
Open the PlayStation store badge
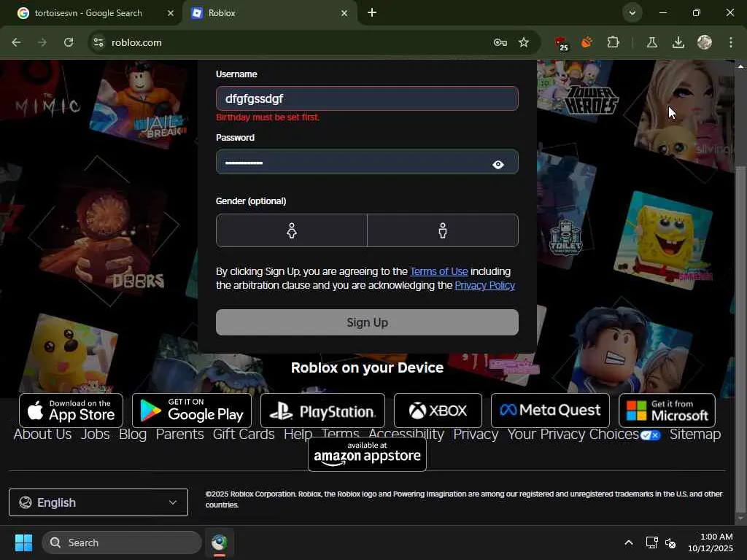[322, 411]
